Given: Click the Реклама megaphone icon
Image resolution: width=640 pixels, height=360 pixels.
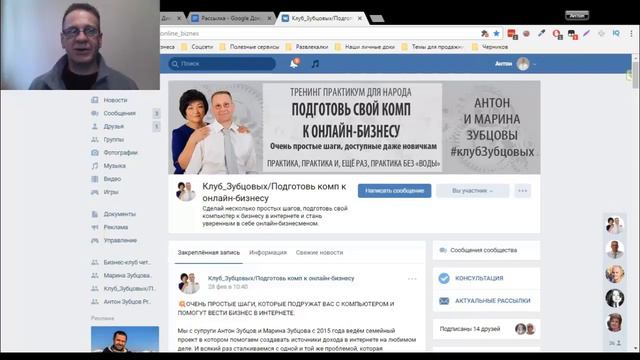Looking at the screenshot, I should [95, 227].
